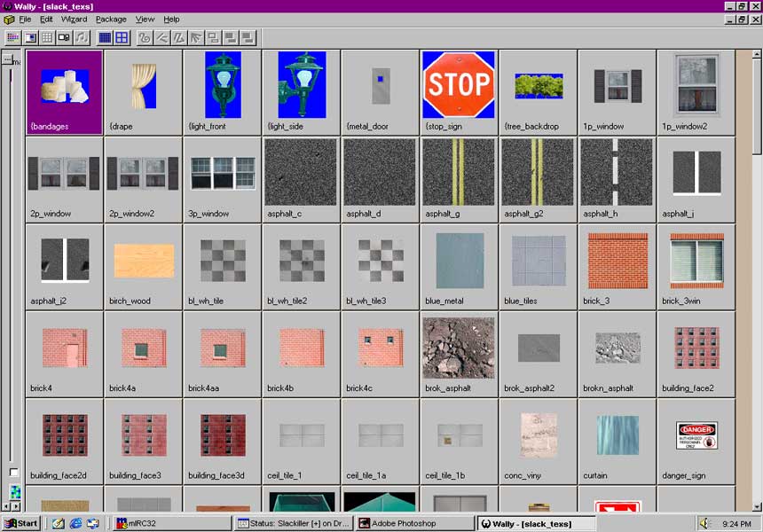Image resolution: width=763 pixels, height=532 pixels.
Task: Select the solid blue single view icon
Action: tap(105, 37)
